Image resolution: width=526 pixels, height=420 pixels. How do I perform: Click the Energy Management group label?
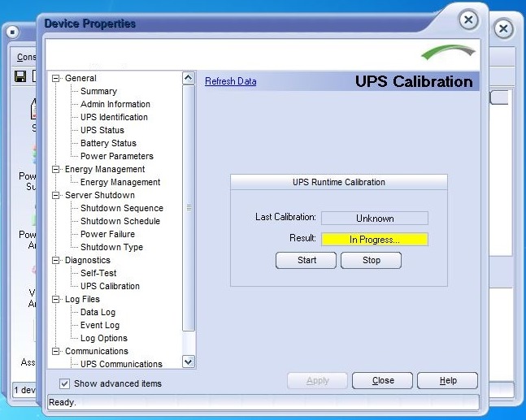(x=105, y=169)
